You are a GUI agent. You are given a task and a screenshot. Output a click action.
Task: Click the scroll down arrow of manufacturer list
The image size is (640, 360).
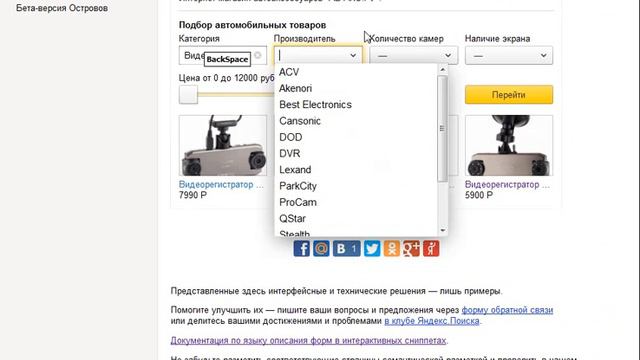pos(442,231)
